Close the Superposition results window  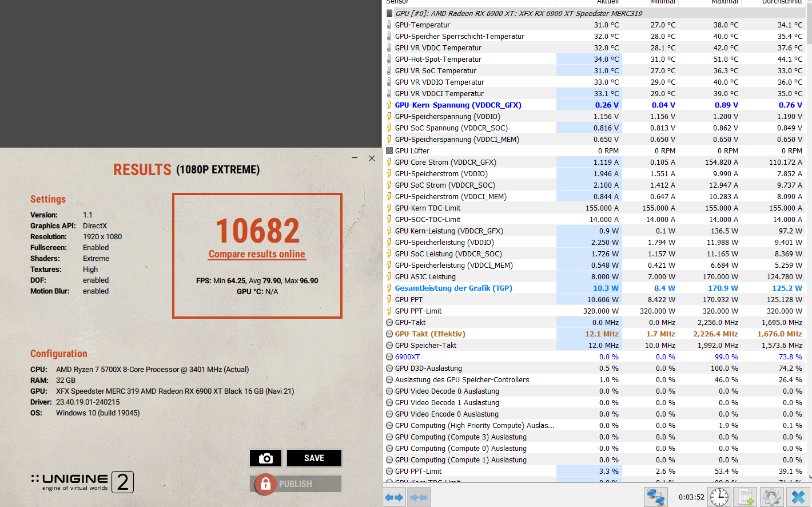pyautogui.click(x=372, y=158)
